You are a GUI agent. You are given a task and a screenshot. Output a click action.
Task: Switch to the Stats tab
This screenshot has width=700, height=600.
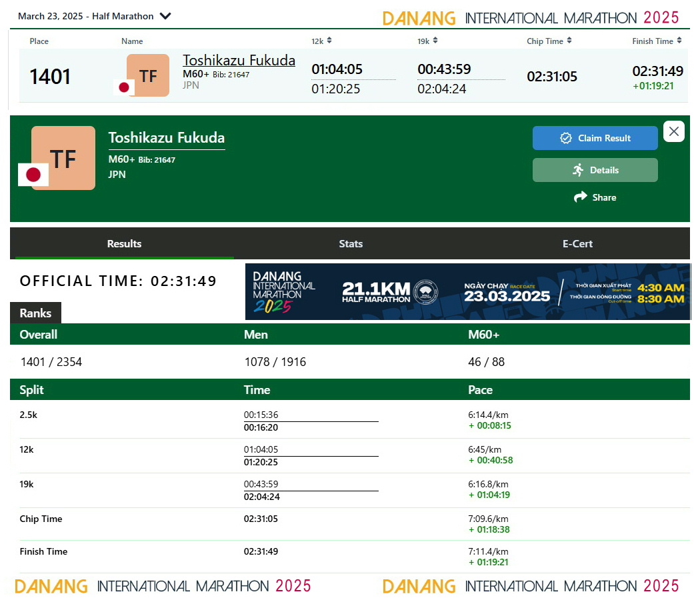351,244
